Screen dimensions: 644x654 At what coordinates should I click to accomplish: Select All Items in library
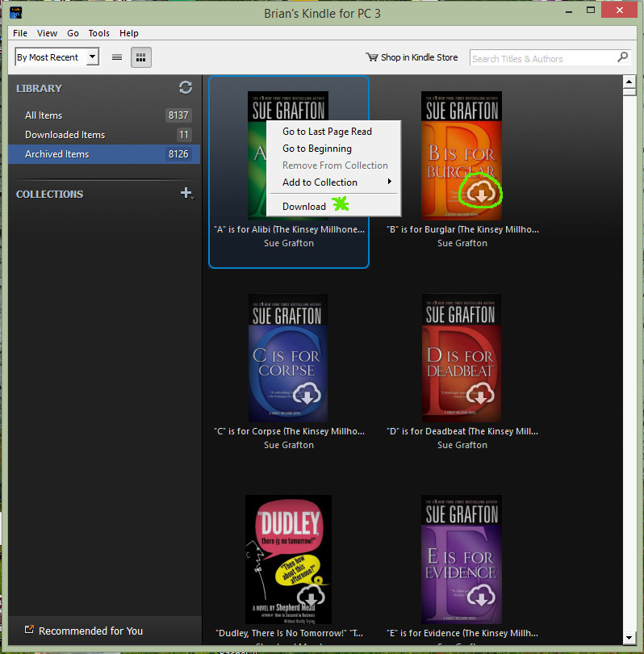point(104,115)
